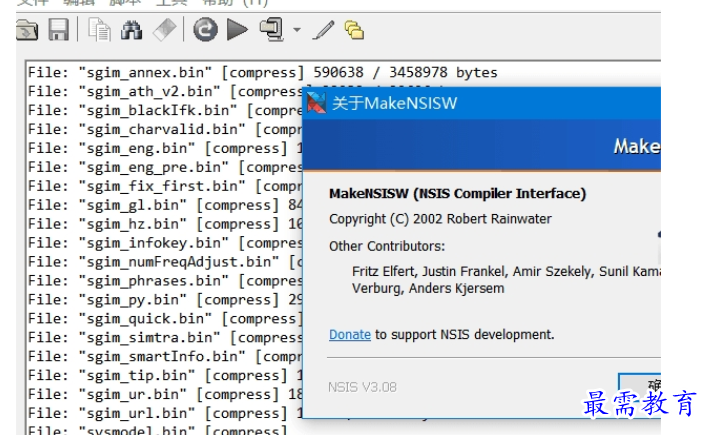Click the Load Script folder icon
Screen dimensions: 705x435
(x=27, y=30)
